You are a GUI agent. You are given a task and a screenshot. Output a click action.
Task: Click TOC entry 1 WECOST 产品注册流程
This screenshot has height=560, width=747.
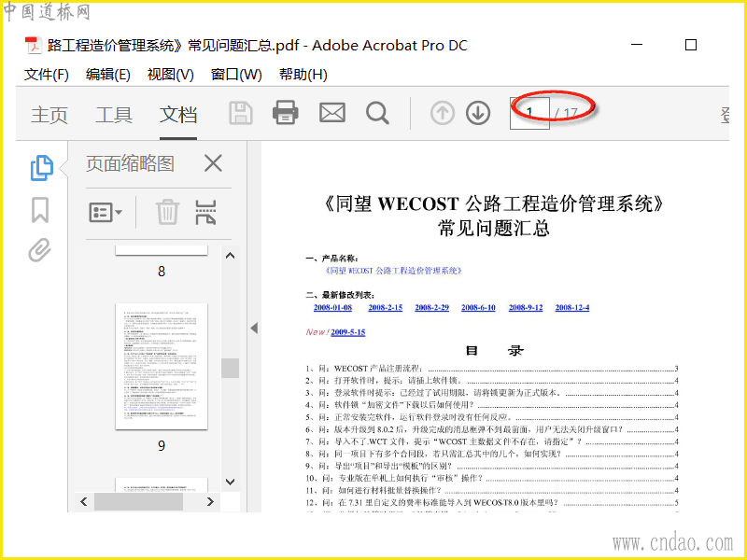click(492, 369)
